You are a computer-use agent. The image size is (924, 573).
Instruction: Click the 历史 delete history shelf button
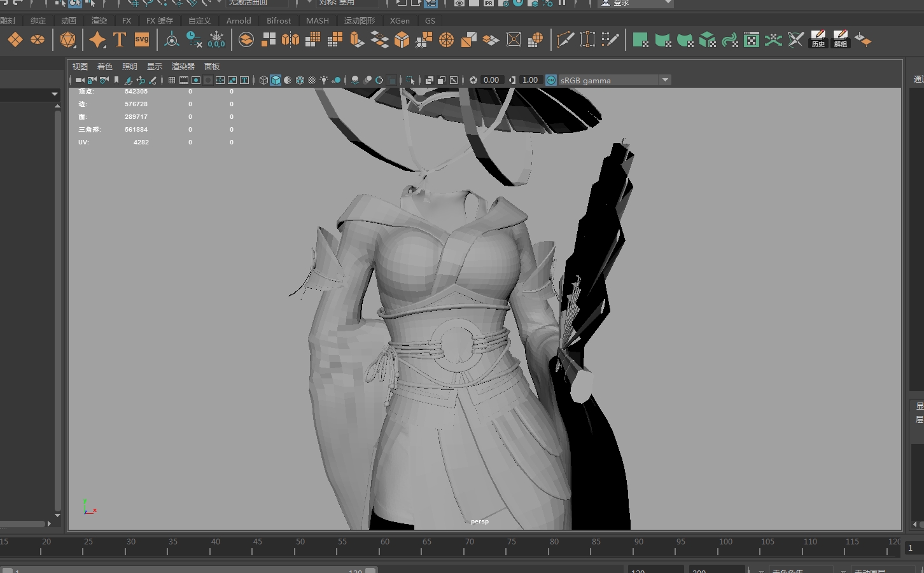(x=818, y=40)
